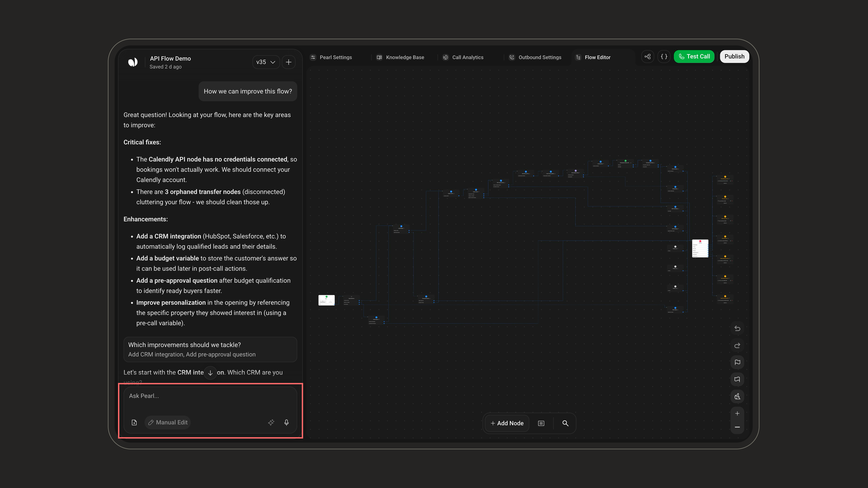Activate the microphone voice input icon
The width and height of the screenshot is (868, 488).
tap(286, 422)
